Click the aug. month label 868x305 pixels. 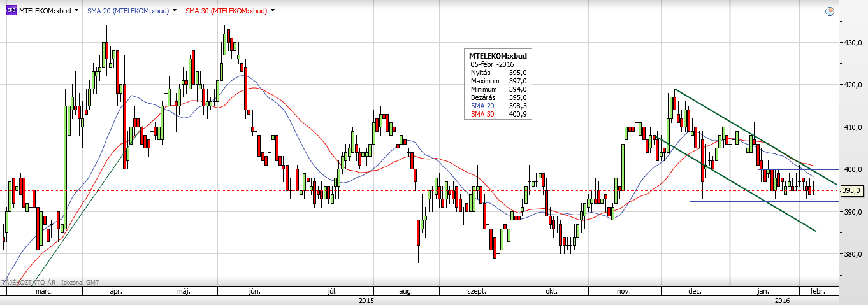pyautogui.click(x=405, y=291)
